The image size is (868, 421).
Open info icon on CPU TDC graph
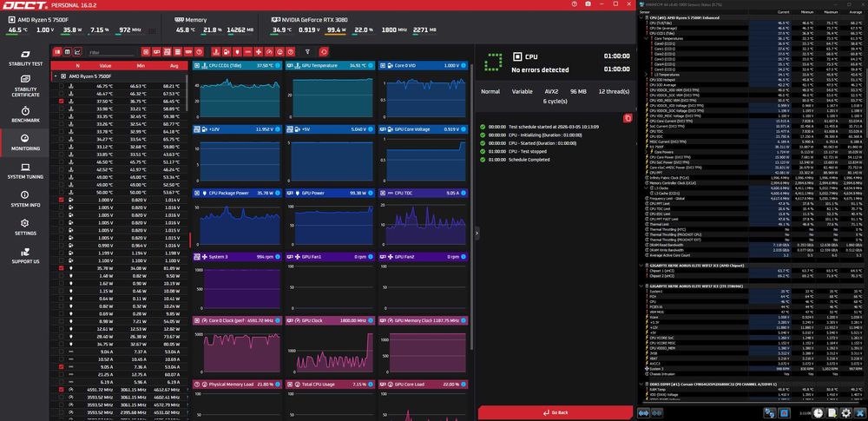click(464, 193)
